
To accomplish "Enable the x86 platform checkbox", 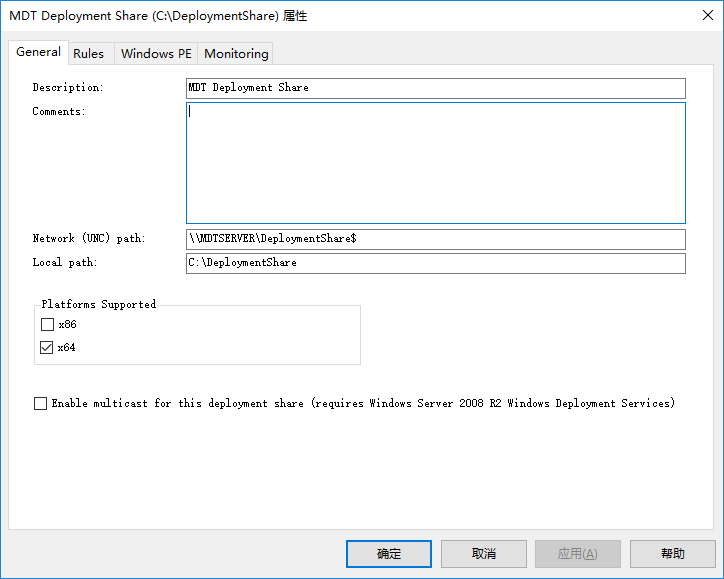I will 47,325.
